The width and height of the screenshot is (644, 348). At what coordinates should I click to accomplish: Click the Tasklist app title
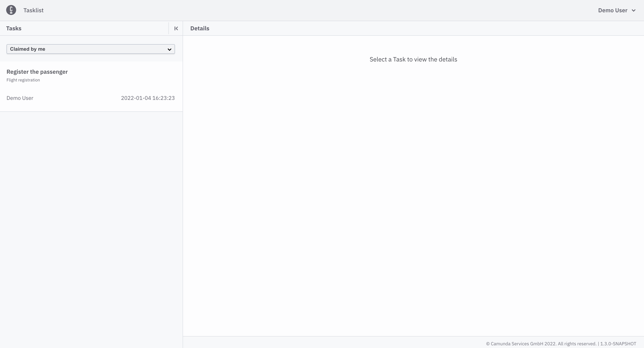pyautogui.click(x=33, y=10)
